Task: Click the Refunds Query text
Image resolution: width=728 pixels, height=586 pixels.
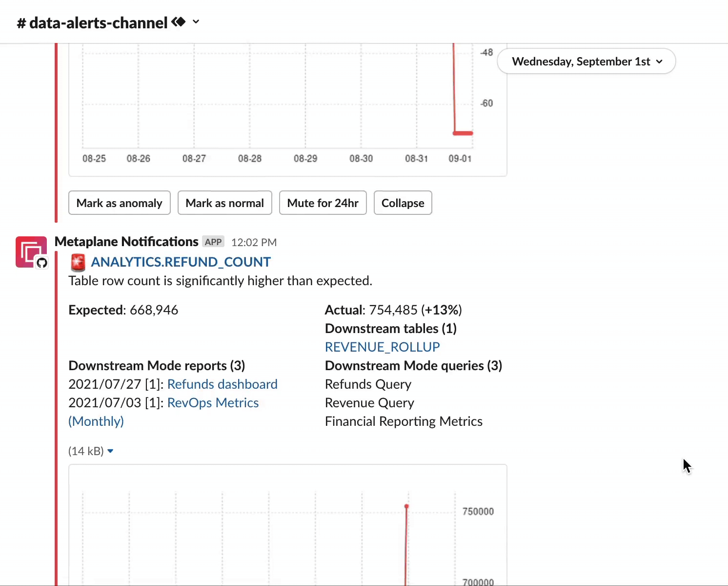Action: (x=368, y=384)
